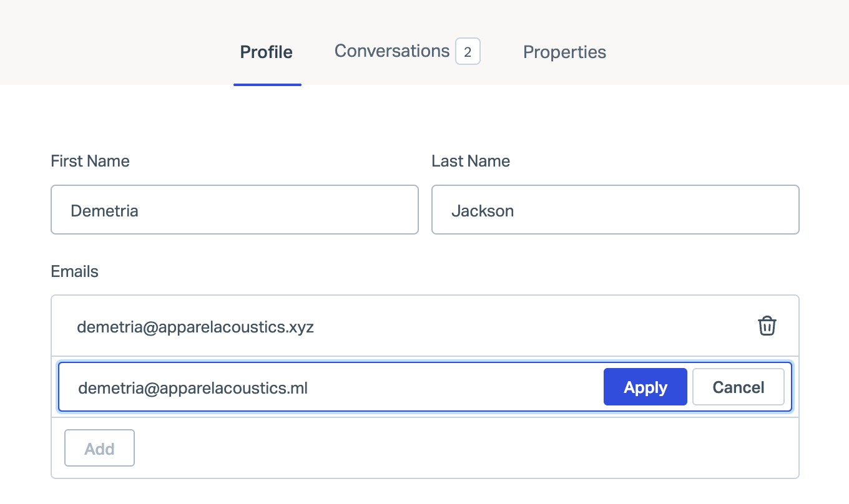Click the Last Name label
This screenshot has width=849, height=504.
click(470, 161)
